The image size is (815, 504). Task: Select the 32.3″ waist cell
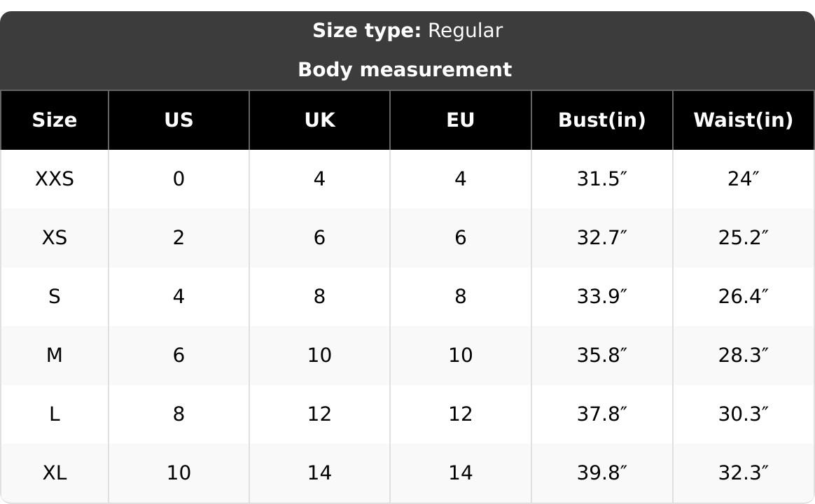click(743, 473)
